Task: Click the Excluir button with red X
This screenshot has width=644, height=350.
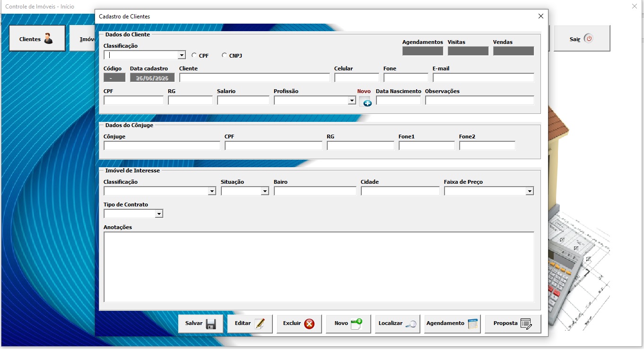Action: (x=299, y=324)
